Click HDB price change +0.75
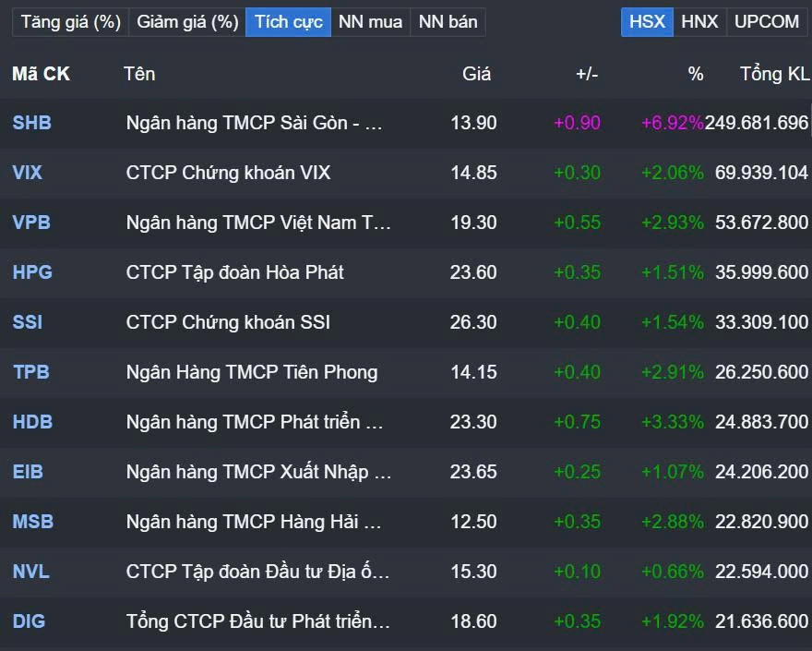The height and width of the screenshot is (651, 812). click(577, 422)
